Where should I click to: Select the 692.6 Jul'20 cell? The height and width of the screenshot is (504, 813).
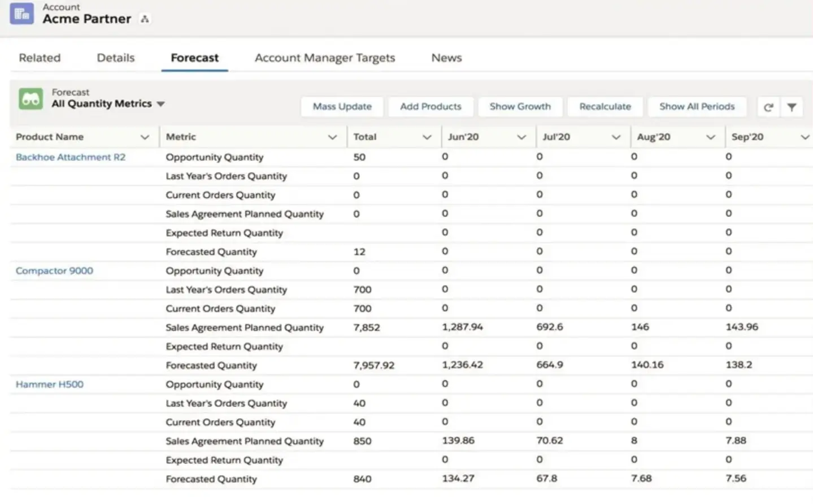pos(550,327)
